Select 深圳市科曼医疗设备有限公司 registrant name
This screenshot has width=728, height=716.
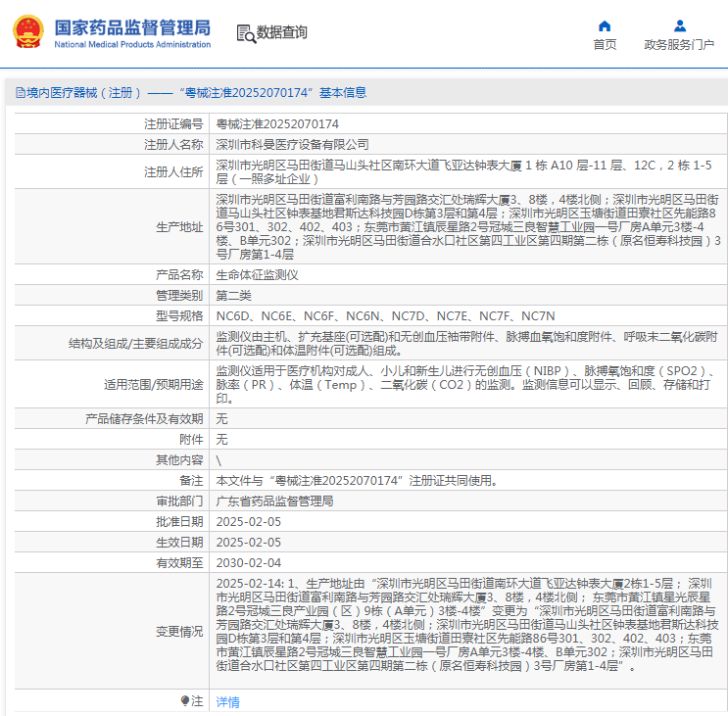pos(292,144)
